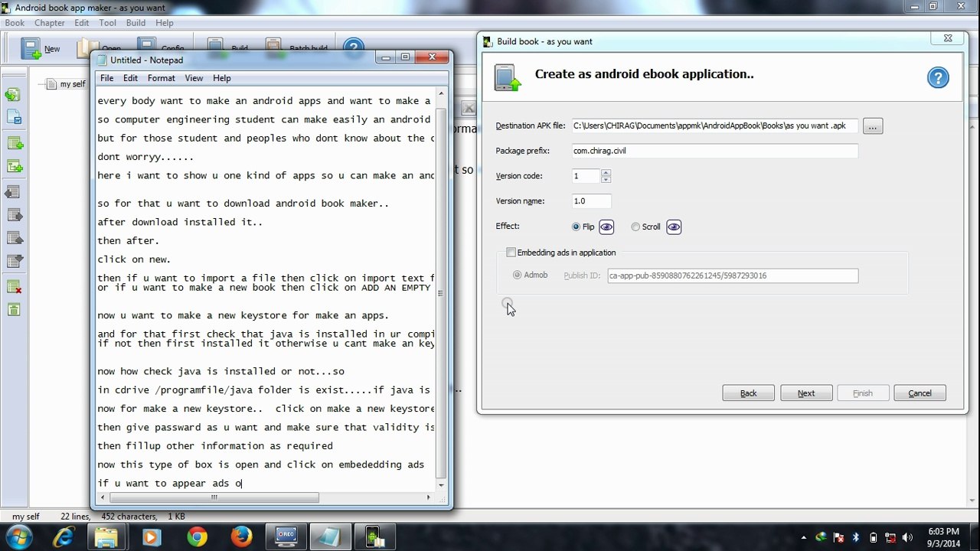This screenshot has height=551, width=980.
Task: Open Tool menu in main window
Action: pos(107,23)
